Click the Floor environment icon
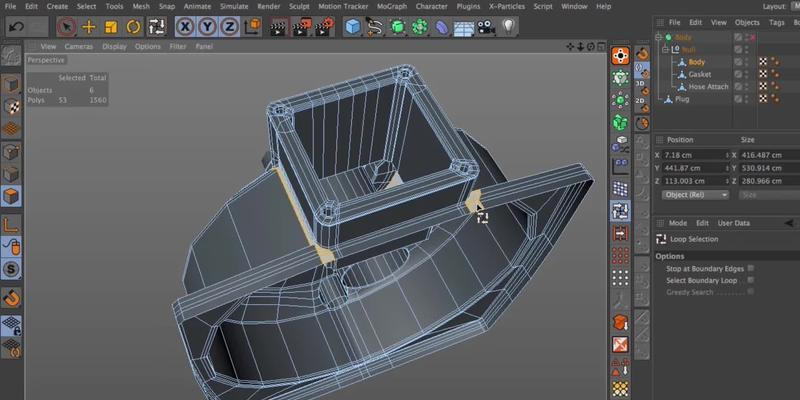The height and width of the screenshot is (400, 800). pyautogui.click(x=464, y=28)
